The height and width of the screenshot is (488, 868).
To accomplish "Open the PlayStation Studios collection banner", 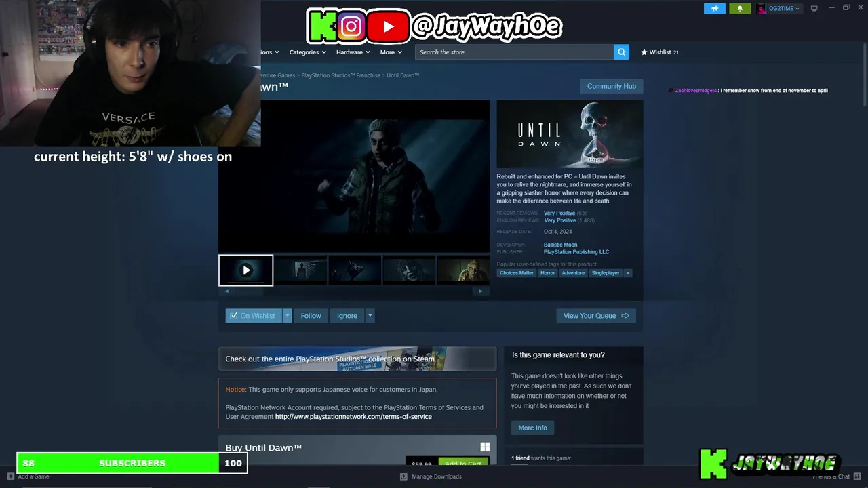I will coord(357,359).
